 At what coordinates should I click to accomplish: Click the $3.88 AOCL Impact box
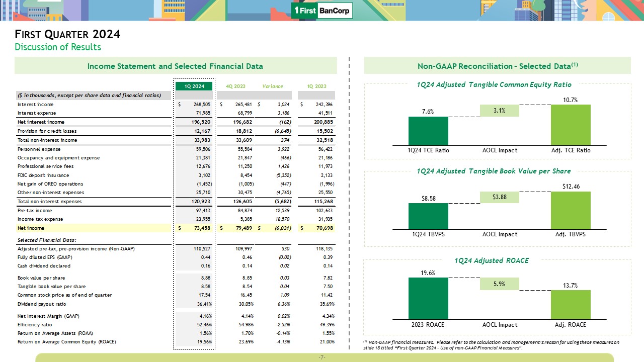pos(499,197)
